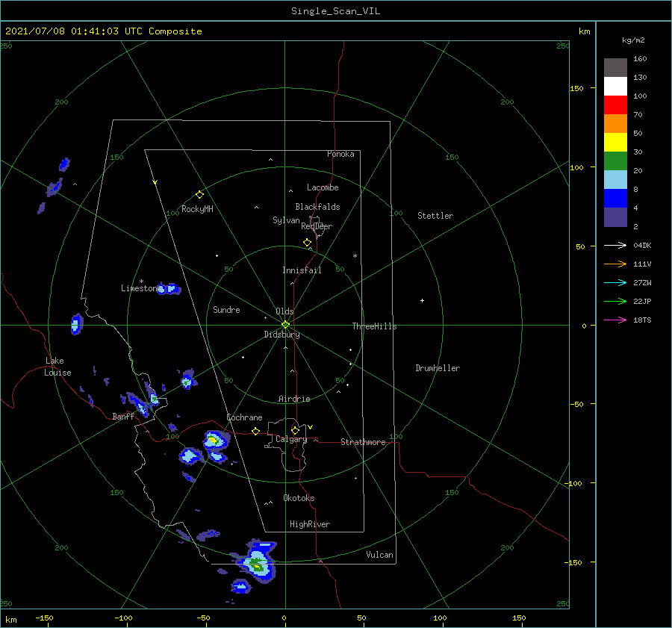Click the yellow radar site marker near Olds
The height and width of the screenshot is (628, 672).
[285, 325]
